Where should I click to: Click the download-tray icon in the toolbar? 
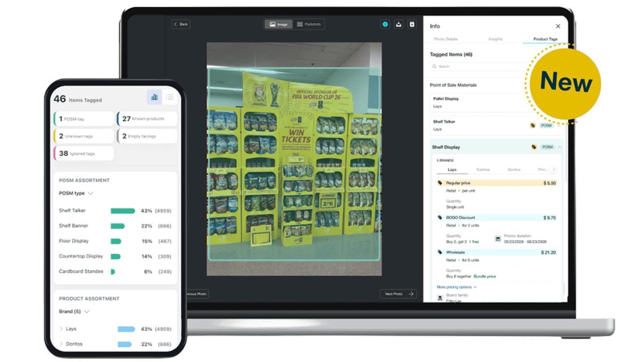tap(398, 24)
